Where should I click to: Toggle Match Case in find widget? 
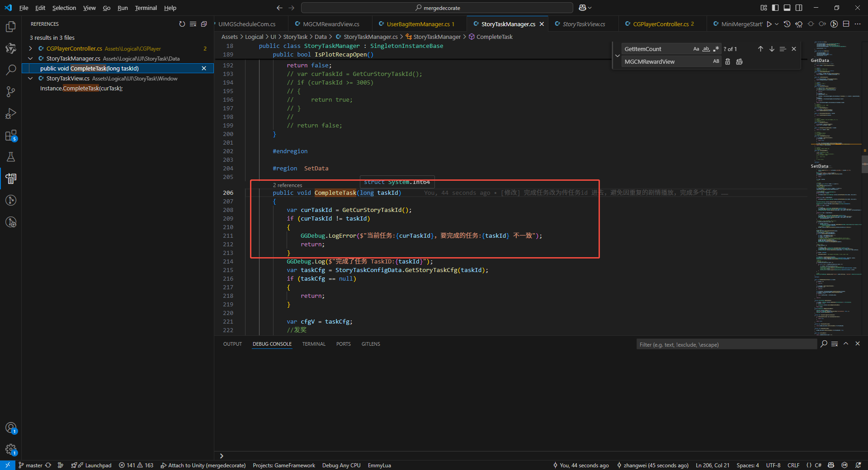coord(696,49)
